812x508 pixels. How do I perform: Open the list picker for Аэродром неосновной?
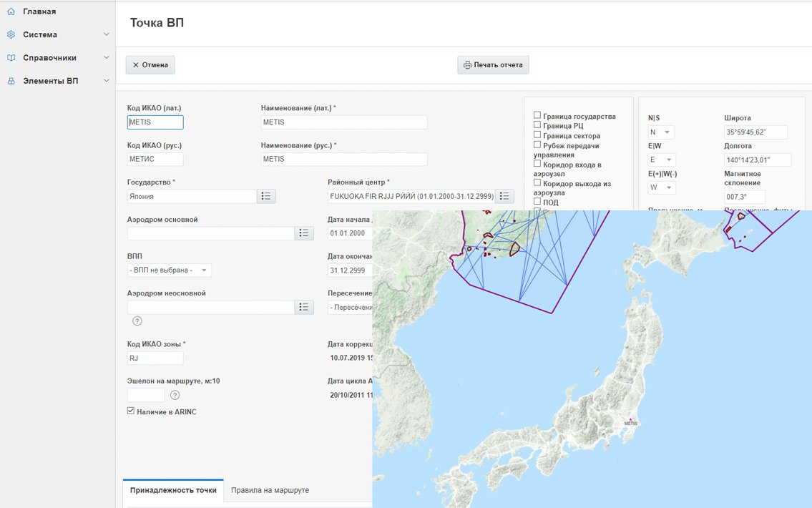(x=304, y=307)
